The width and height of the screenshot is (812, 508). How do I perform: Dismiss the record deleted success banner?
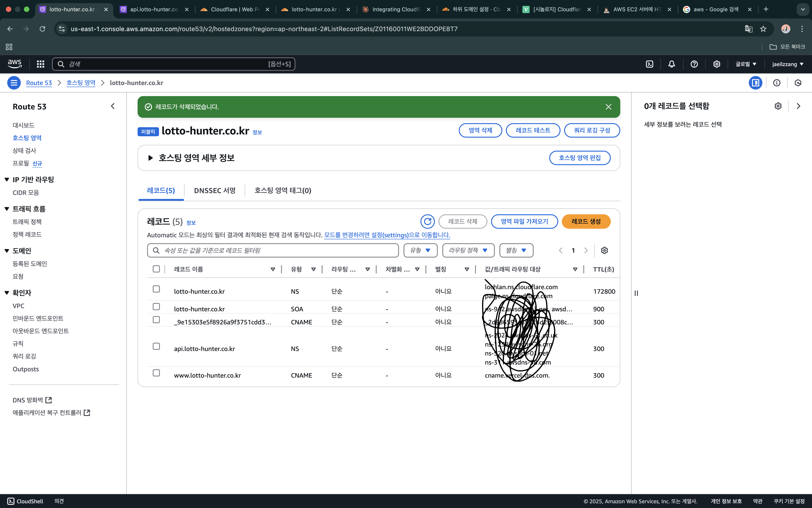coord(608,107)
